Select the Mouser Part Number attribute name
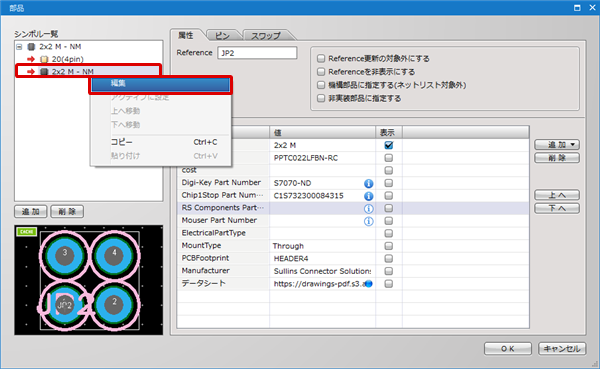Viewport: 600px width, 369px height. [219, 220]
